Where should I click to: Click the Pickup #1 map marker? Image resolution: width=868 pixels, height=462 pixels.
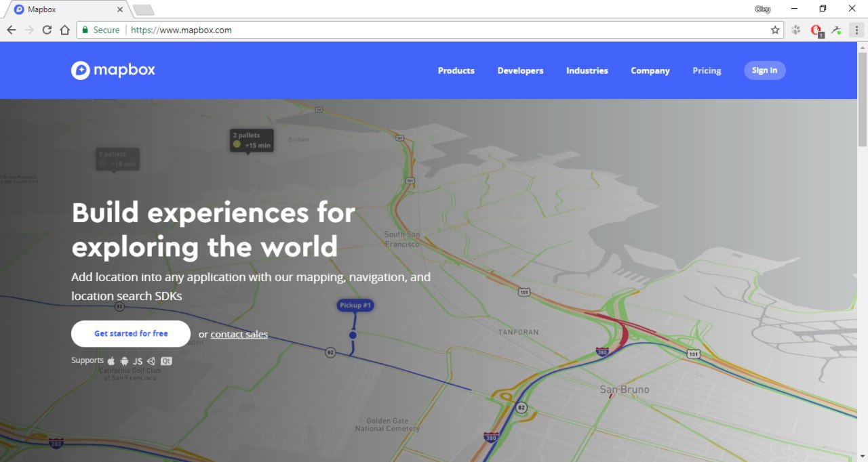coord(355,306)
